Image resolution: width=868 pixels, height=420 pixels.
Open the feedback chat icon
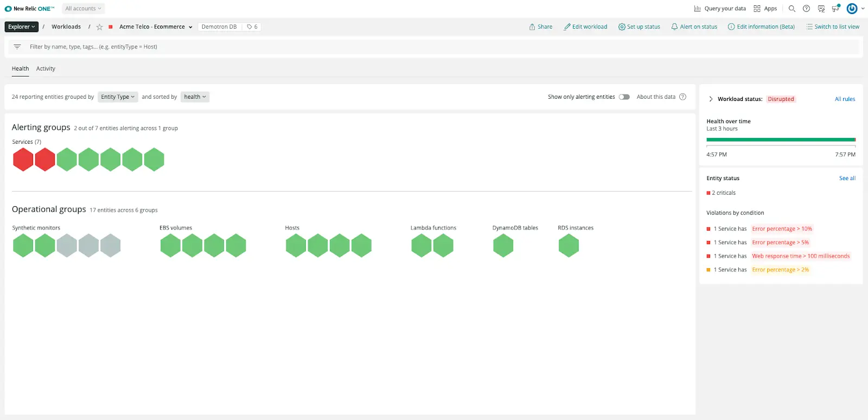point(821,9)
